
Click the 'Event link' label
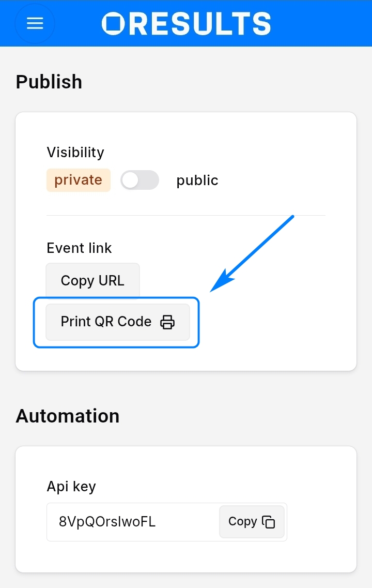coord(79,248)
